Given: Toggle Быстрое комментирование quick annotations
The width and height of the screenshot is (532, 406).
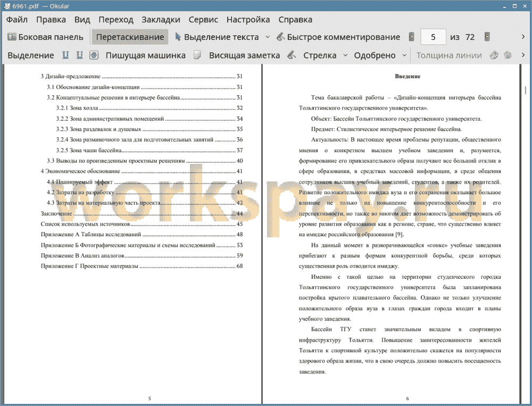Looking at the screenshot, I should (x=338, y=37).
